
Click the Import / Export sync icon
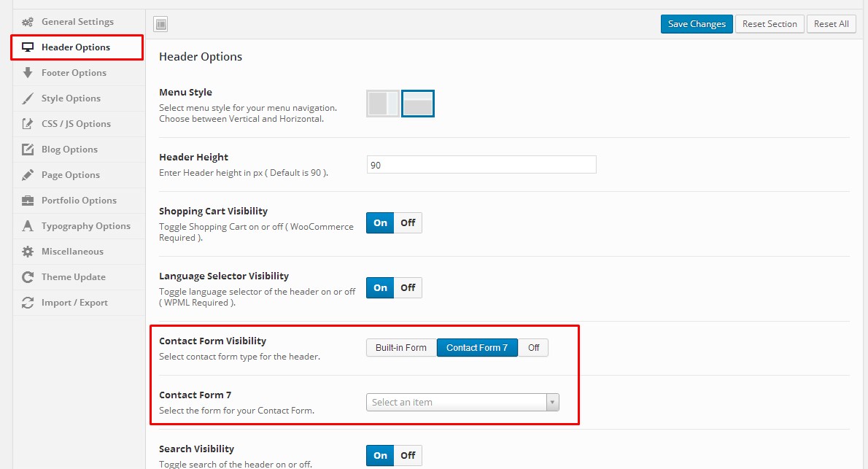click(x=28, y=303)
